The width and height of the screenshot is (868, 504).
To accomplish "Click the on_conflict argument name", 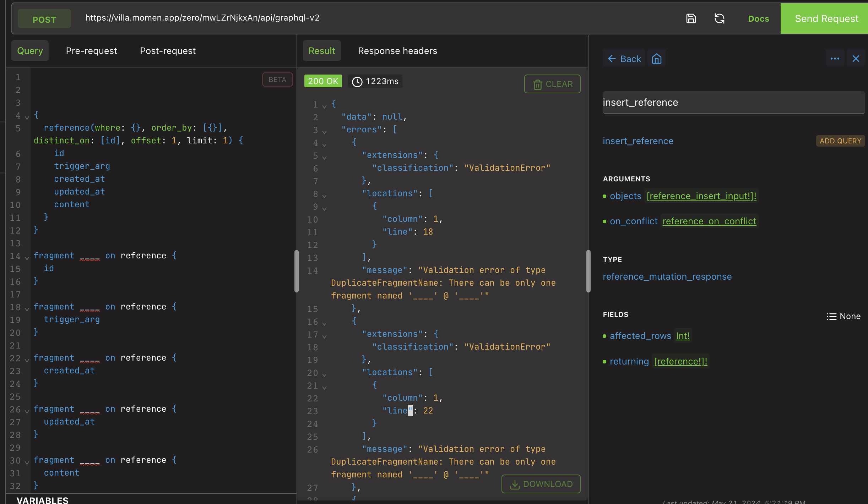I will click(x=634, y=221).
